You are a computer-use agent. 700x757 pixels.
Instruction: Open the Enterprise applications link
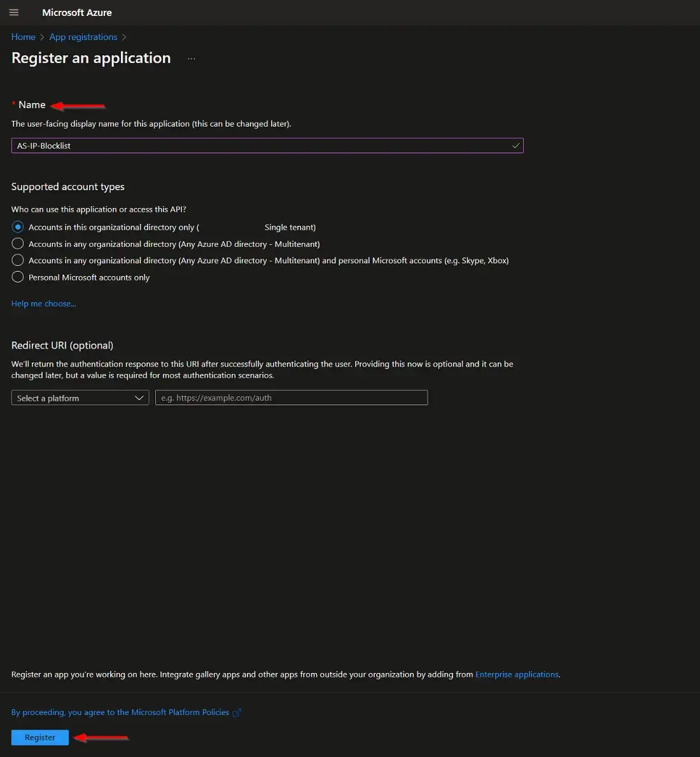pyautogui.click(x=517, y=674)
